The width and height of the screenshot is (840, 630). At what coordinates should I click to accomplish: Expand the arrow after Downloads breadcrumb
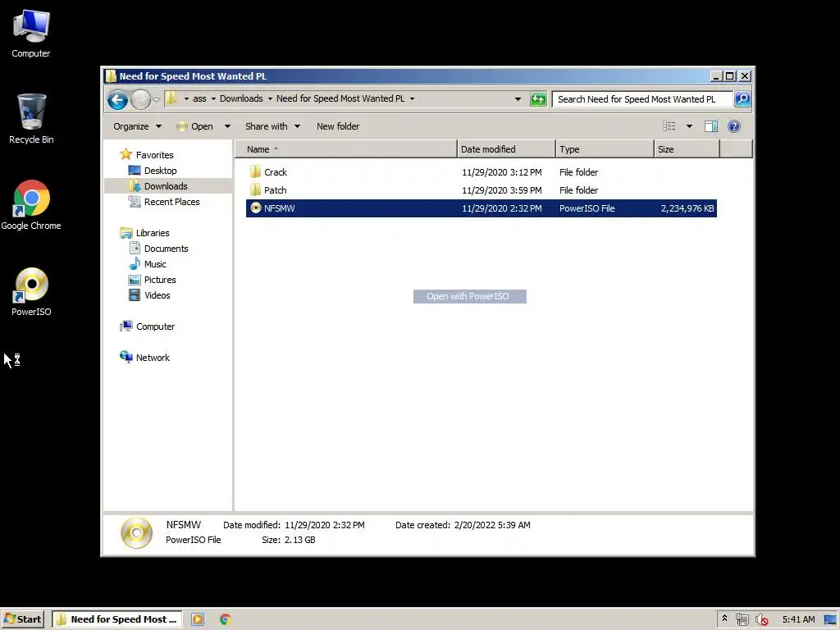(x=270, y=98)
